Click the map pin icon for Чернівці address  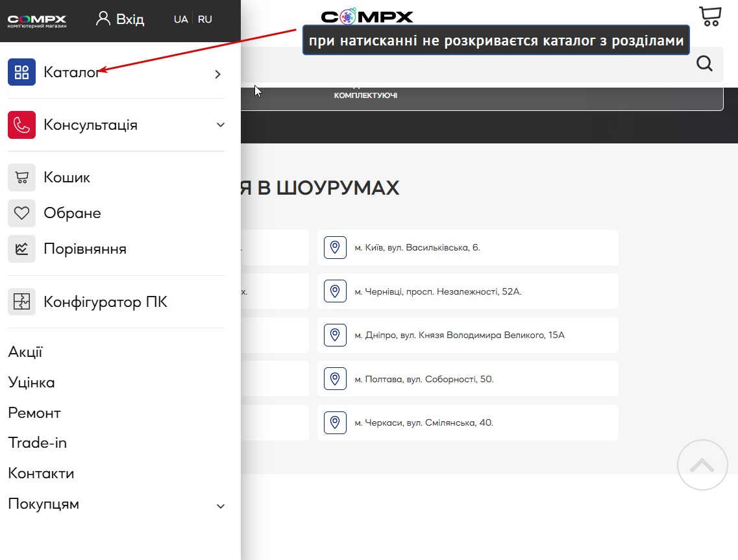pyautogui.click(x=335, y=291)
